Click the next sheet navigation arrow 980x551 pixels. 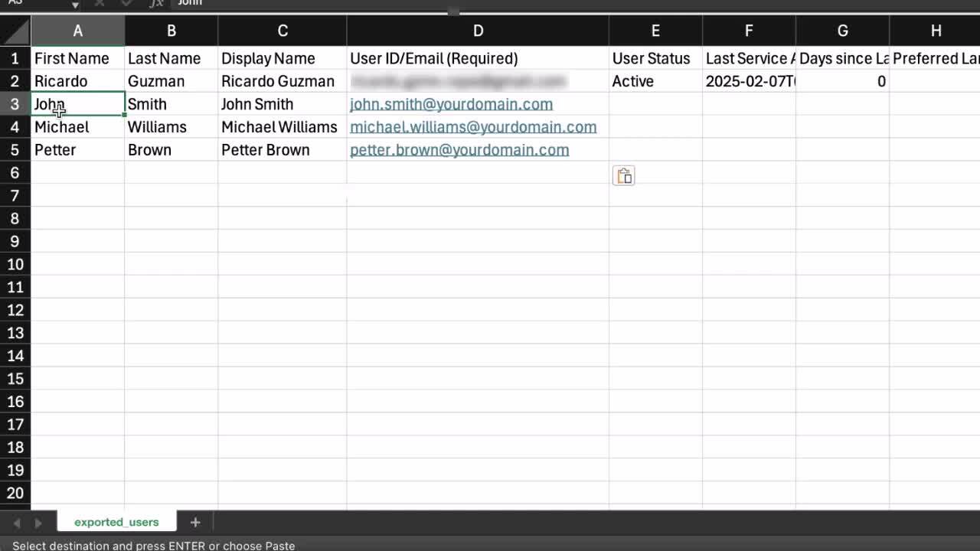pyautogui.click(x=37, y=521)
